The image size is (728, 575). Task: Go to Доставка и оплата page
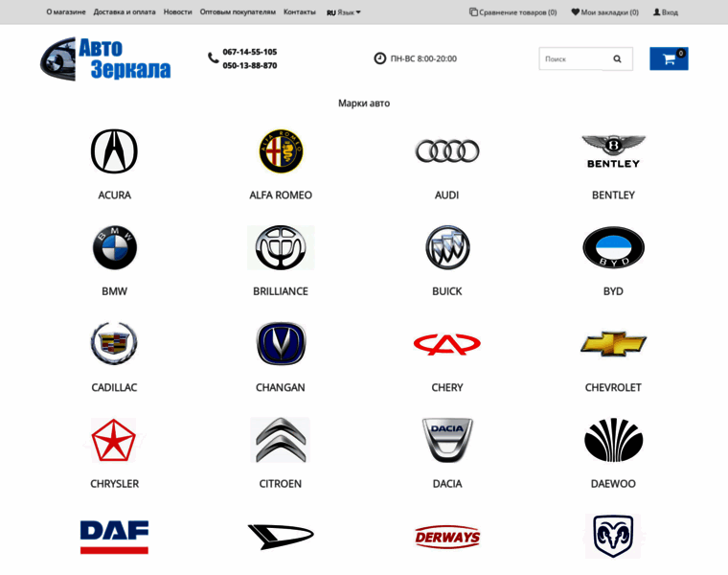pyautogui.click(x=125, y=12)
